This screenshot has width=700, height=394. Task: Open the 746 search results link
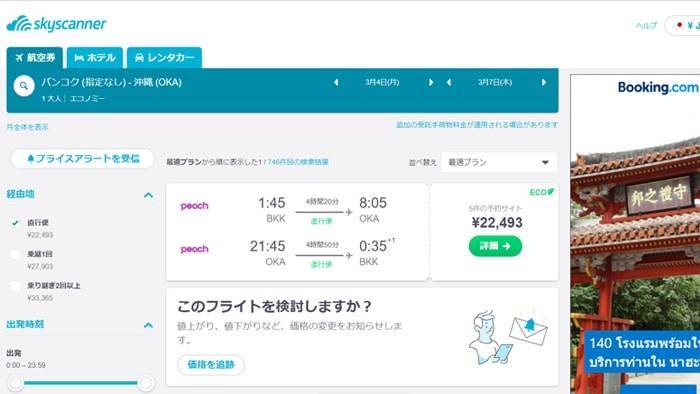point(298,162)
